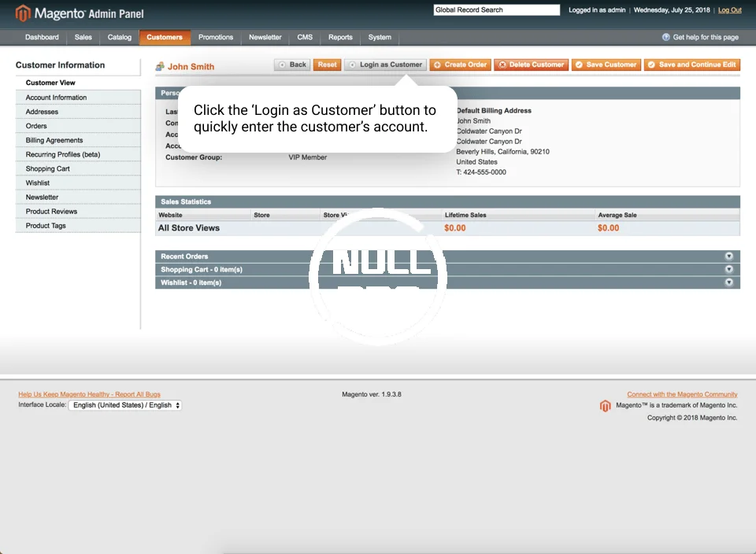Click the Magento logo icon in header
Screen dimensions: 756x554
(x=23, y=13)
